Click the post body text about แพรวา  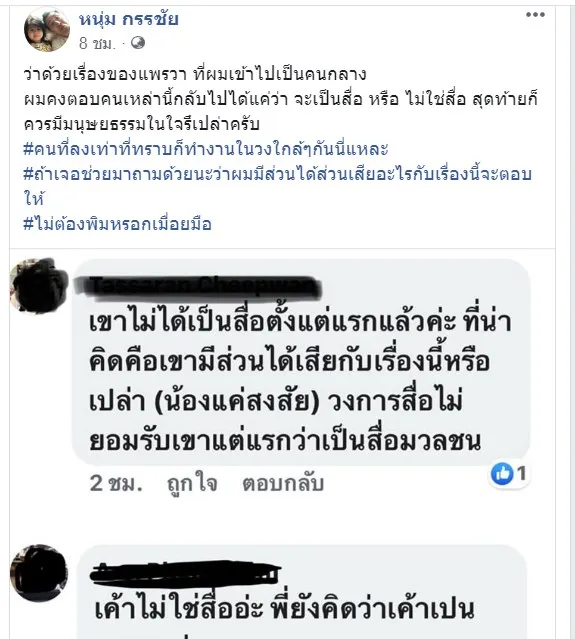click(x=281, y=99)
